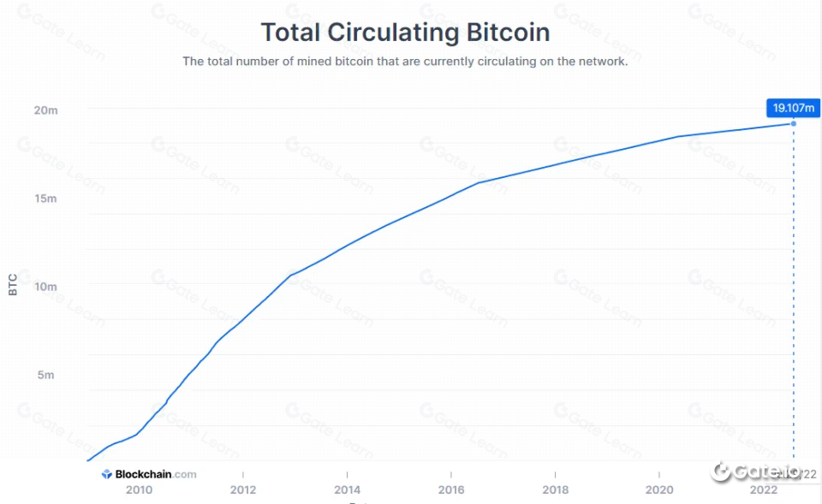Select 2020 on the x-axis
The image size is (822, 504).
(658, 490)
